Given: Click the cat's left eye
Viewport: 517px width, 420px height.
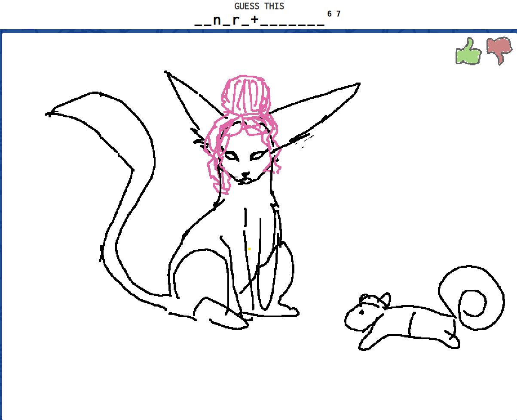Looking at the screenshot, I should click(x=231, y=156).
